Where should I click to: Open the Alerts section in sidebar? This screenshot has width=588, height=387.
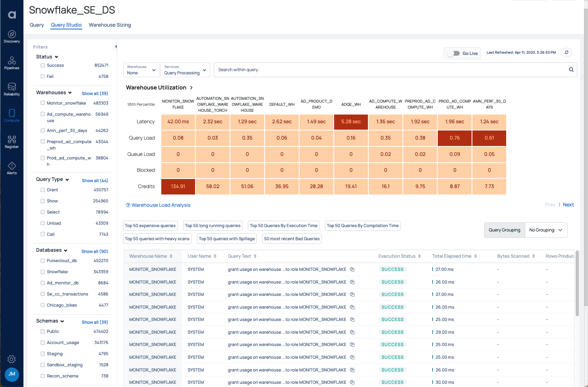coord(12,168)
